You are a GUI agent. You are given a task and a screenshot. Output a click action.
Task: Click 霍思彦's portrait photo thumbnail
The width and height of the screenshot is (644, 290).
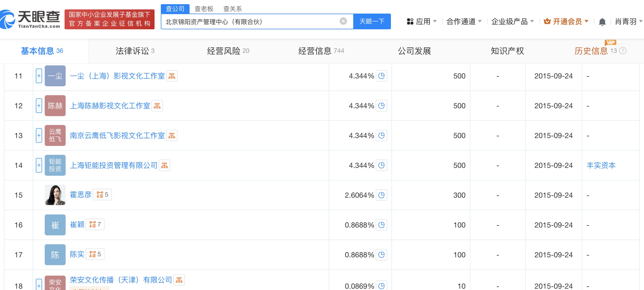click(x=55, y=195)
